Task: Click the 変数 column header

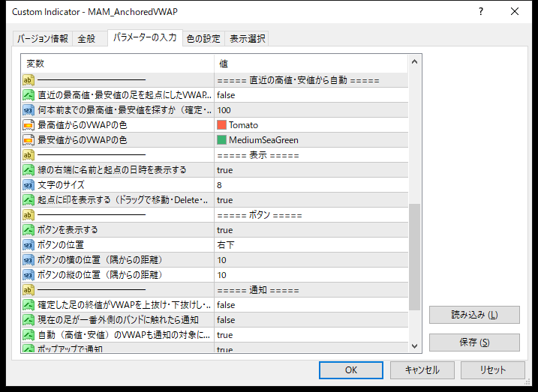Action: pyautogui.click(x=118, y=64)
